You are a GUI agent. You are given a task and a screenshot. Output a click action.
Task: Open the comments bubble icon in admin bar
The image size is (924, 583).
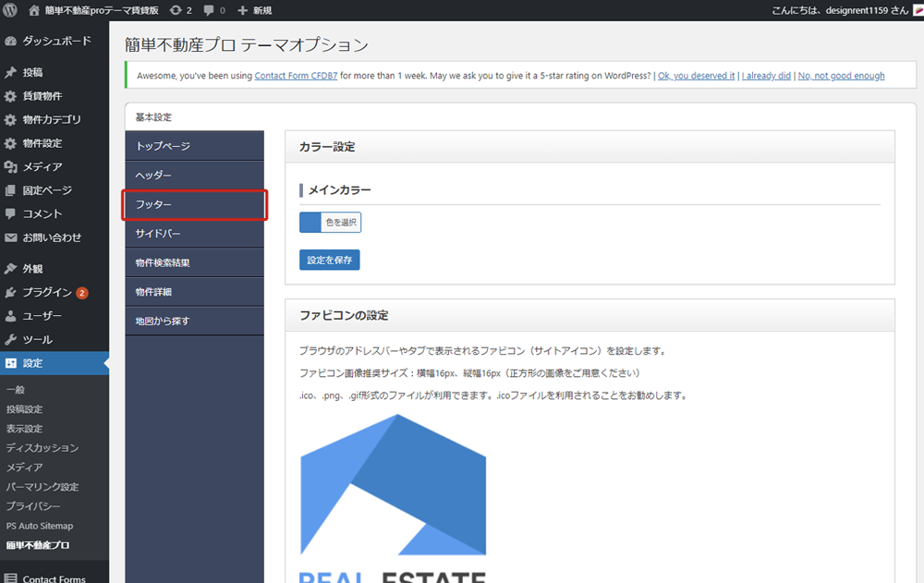[x=209, y=10]
